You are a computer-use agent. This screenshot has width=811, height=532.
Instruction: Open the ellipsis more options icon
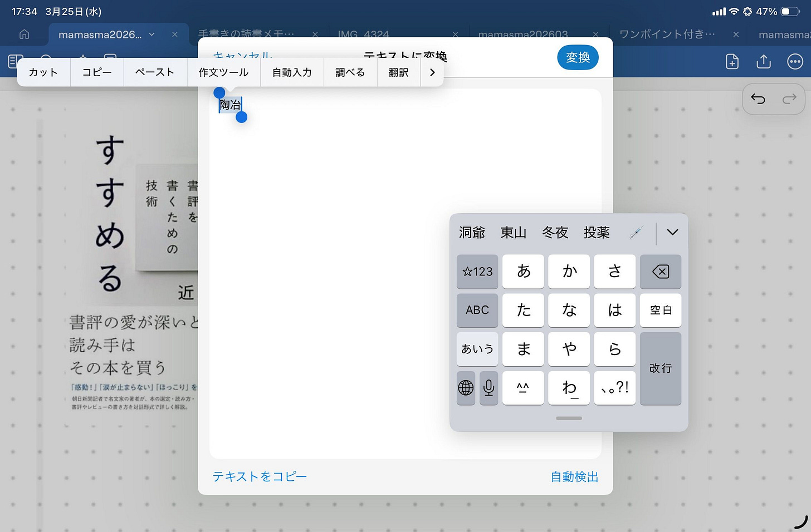click(795, 61)
